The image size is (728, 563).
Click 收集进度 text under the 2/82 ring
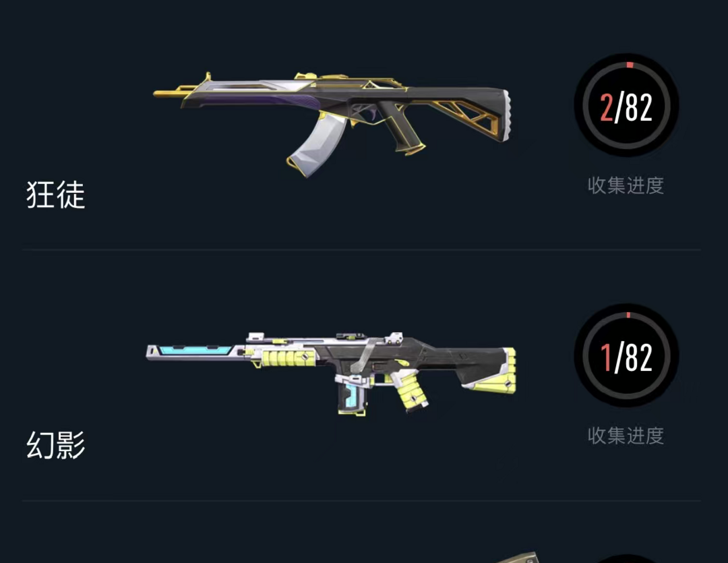coord(626,185)
